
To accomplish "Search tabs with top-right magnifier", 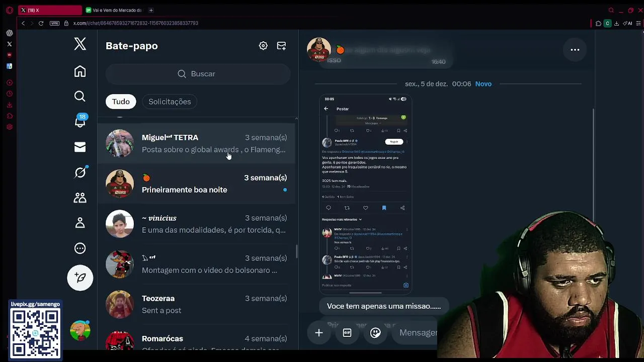I will coord(611,10).
